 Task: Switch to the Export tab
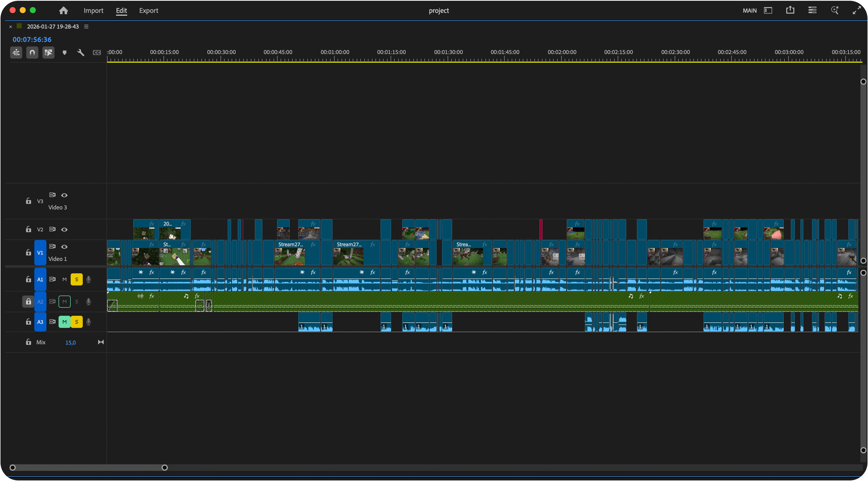click(149, 10)
